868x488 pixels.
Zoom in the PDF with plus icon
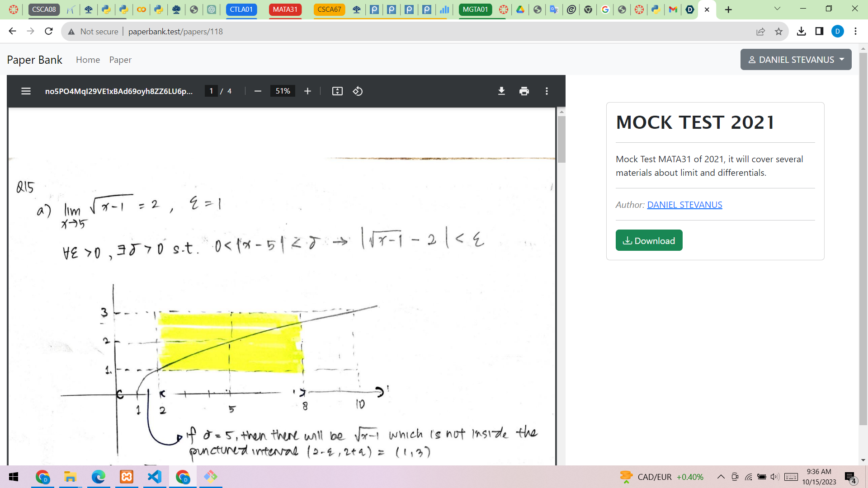click(x=307, y=91)
